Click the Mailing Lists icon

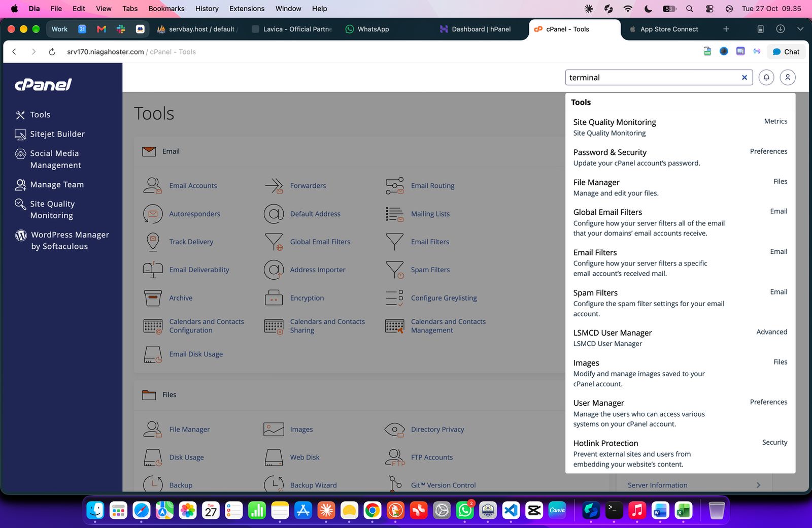394,214
